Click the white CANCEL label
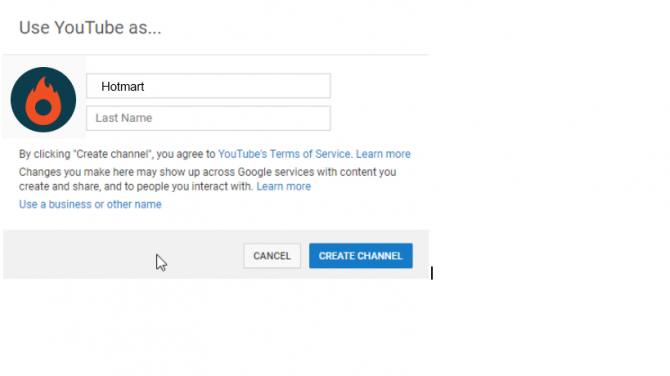The image size is (670, 376). (x=272, y=256)
